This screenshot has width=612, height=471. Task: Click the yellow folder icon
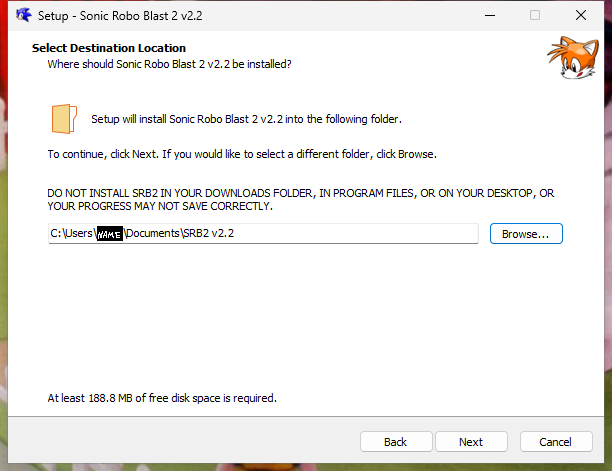[64, 119]
